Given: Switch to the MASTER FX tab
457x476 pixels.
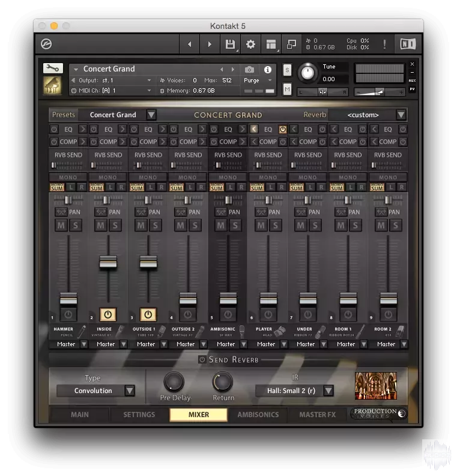Looking at the screenshot, I should (x=318, y=415).
